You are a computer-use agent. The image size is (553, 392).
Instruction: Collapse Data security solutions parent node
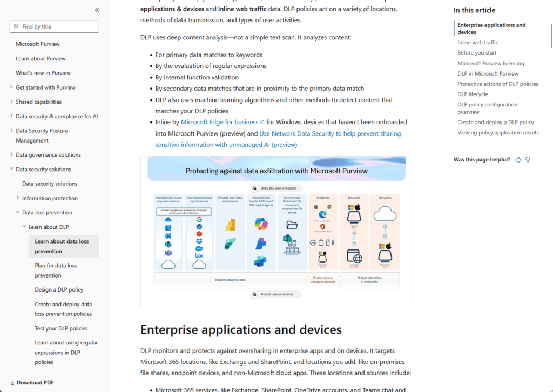[x=11, y=169]
